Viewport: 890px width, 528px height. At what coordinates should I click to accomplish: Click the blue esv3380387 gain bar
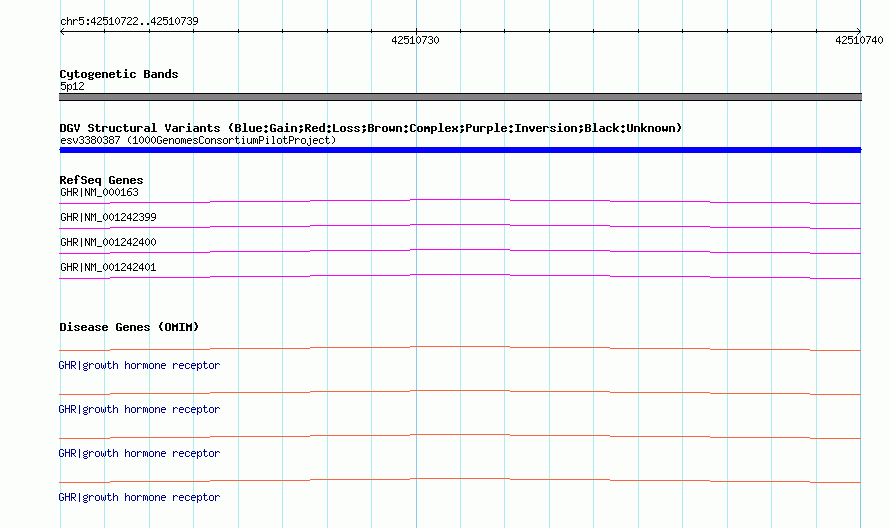point(460,150)
